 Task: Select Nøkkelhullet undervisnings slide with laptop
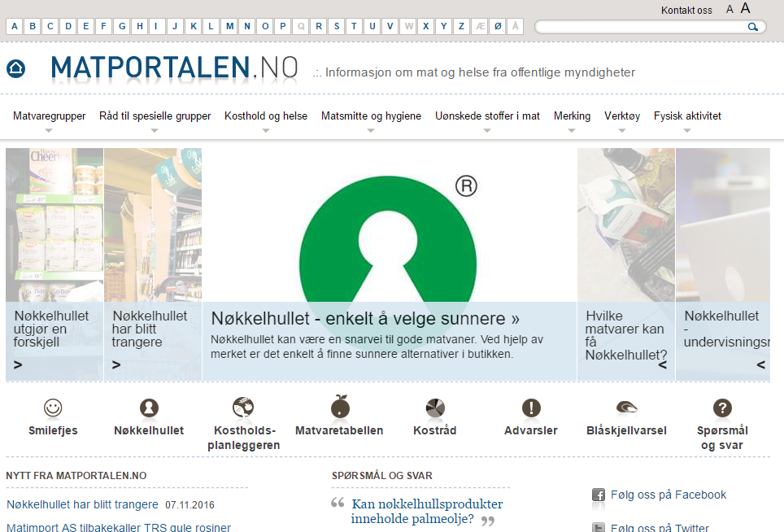723,264
